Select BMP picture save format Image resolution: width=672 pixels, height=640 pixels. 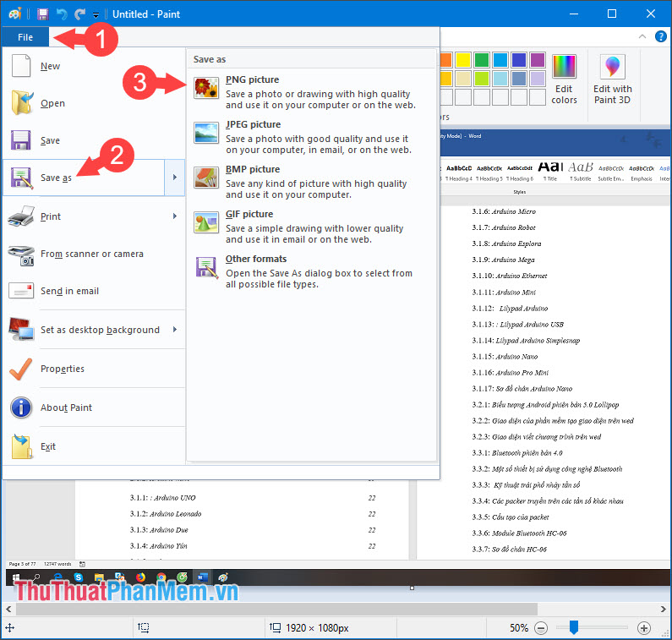tap(252, 169)
